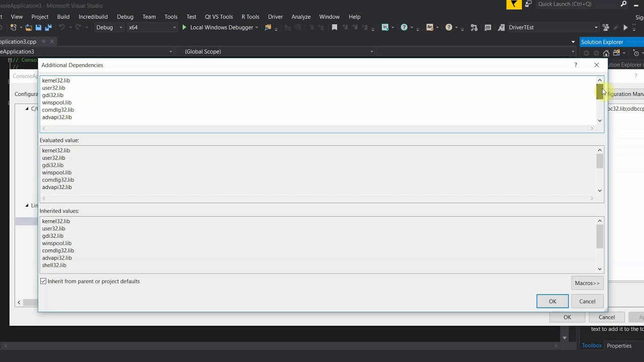Switch to the Properties tab at bottom
The height and width of the screenshot is (362, 644).
(619, 345)
